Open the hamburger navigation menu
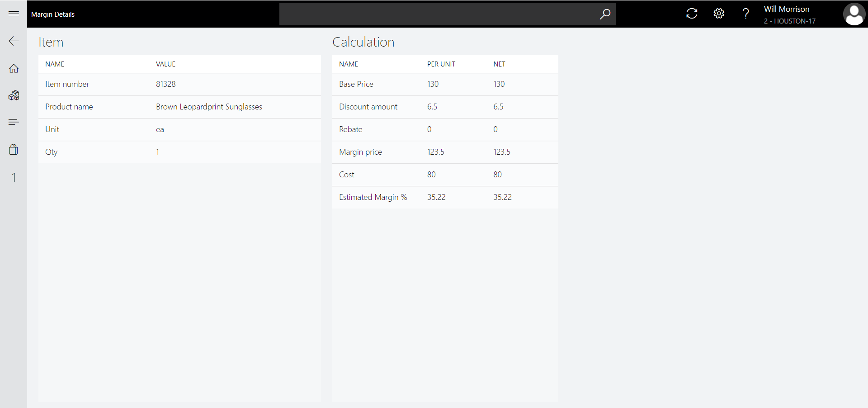Screen dimensions: 868x408 click(14, 14)
